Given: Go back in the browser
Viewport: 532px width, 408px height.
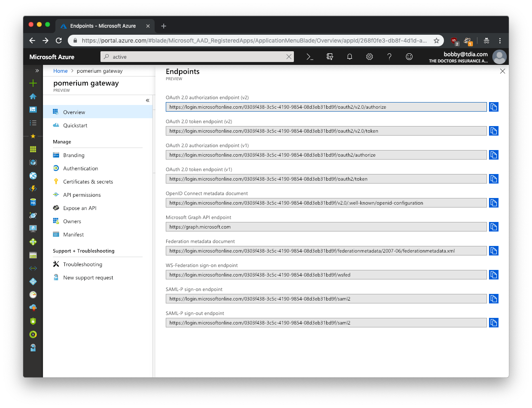Looking at the screenshot, I should pyautogui.click(x=32, y=41).
